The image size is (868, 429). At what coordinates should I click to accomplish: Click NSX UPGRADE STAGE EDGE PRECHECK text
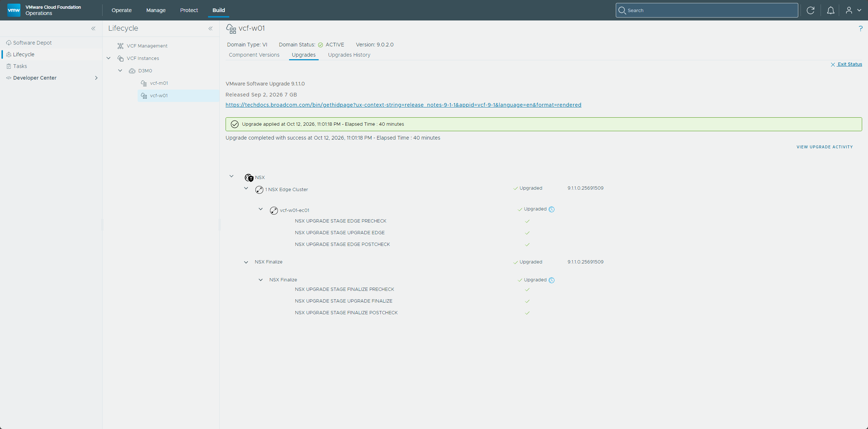click(x=341, y=221)
